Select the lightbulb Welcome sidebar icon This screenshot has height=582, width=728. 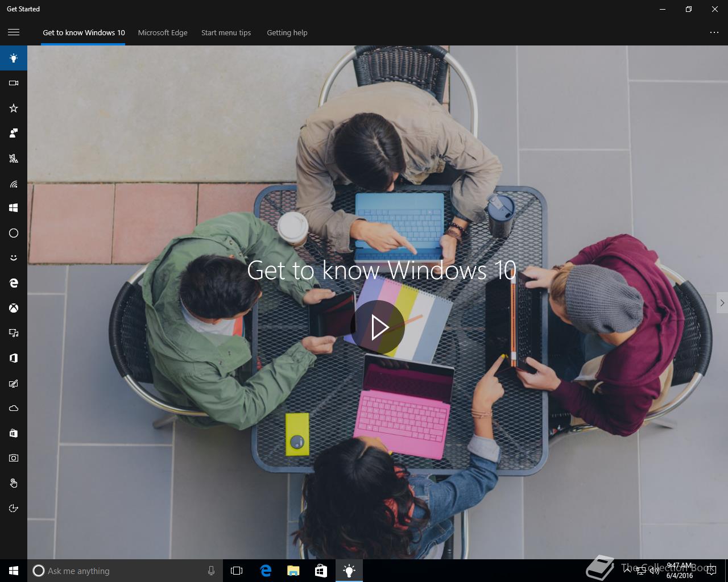(x=14, y=58)
